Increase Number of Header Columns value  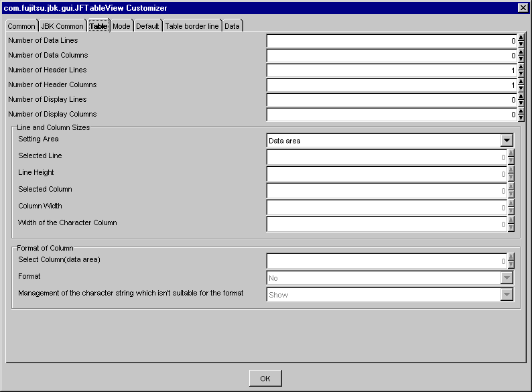[521, 82]
